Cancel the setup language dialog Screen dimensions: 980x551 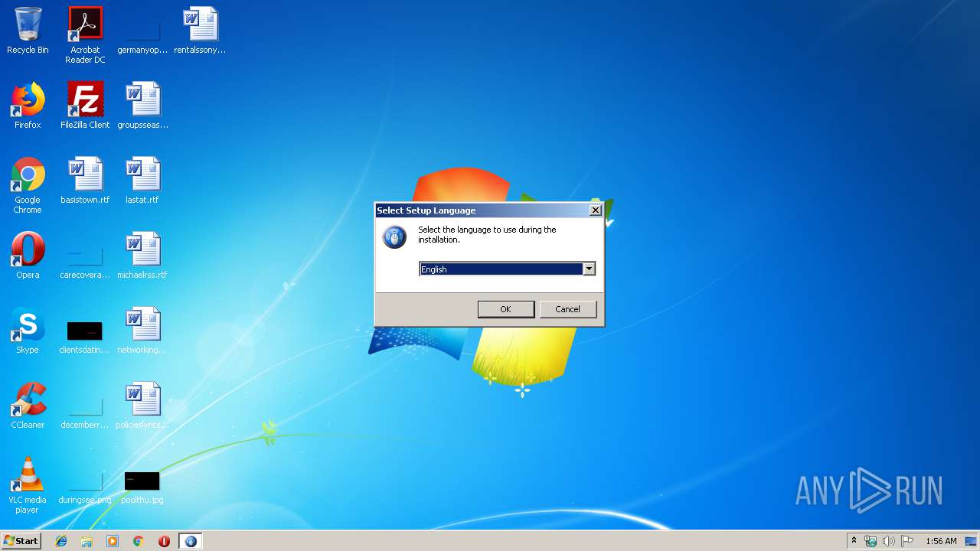click(x=567, y=309)
